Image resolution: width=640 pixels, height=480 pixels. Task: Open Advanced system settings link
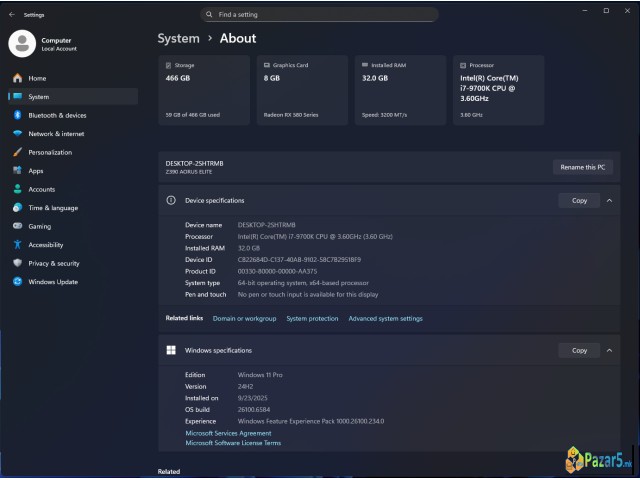click(385, 318)
